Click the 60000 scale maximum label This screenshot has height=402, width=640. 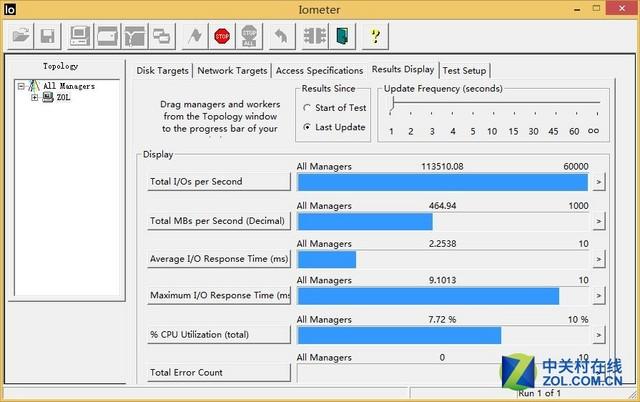tap(576, 167)
